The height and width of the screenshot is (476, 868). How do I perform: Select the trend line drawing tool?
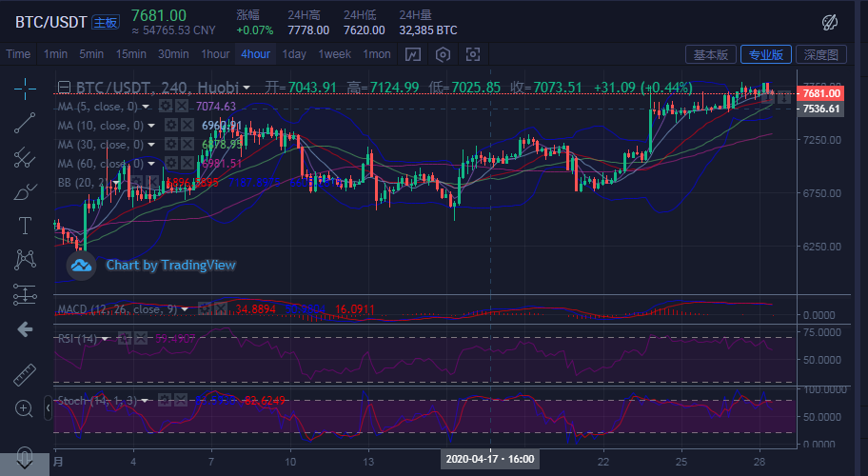click(25, 123)
